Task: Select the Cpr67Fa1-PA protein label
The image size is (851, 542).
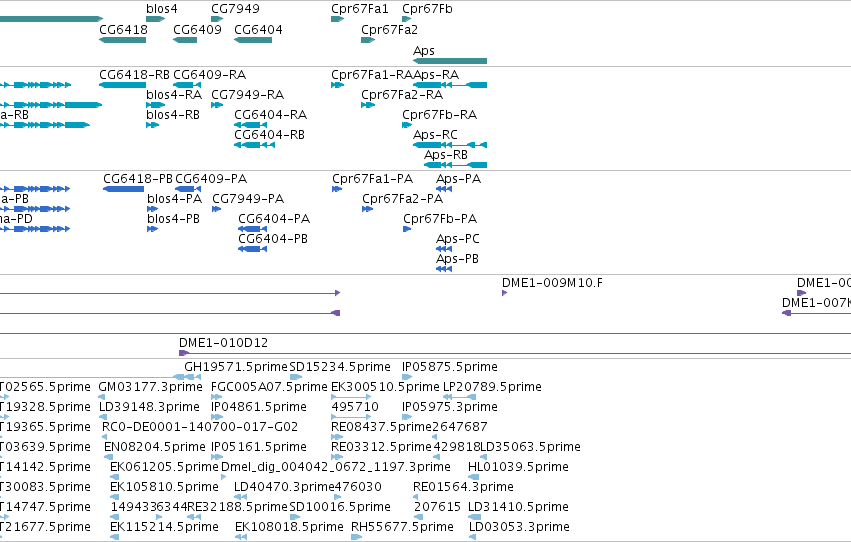Action: pyautogui.click(x=372, y=178)
